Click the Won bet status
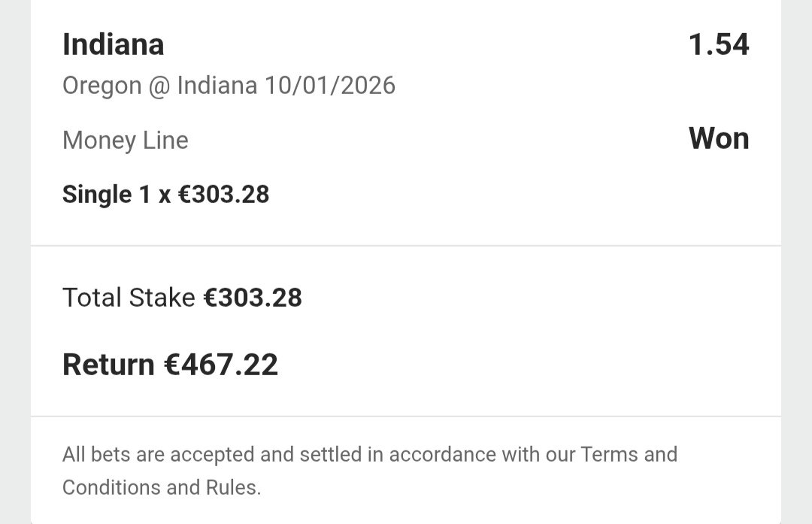Image resolution: width=812 pixels, height=524 pixels. coord(719,139)
